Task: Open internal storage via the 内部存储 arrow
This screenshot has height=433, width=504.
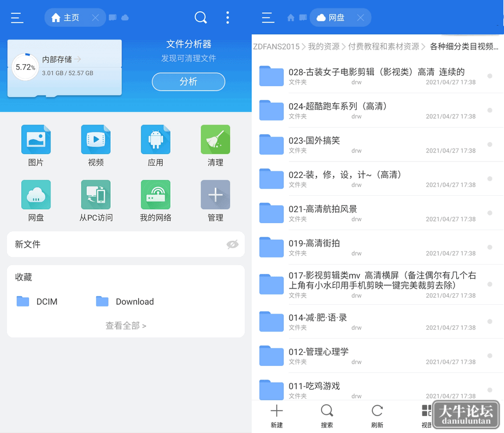Action: pos(77,59)
